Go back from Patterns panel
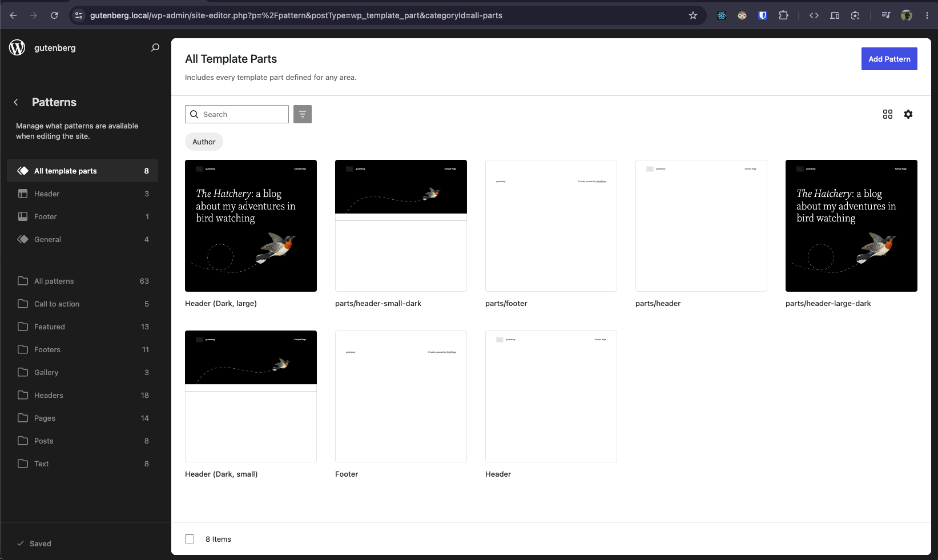This screenshot has height=560, width=938. pyautogui.click(x=16, y=102)
